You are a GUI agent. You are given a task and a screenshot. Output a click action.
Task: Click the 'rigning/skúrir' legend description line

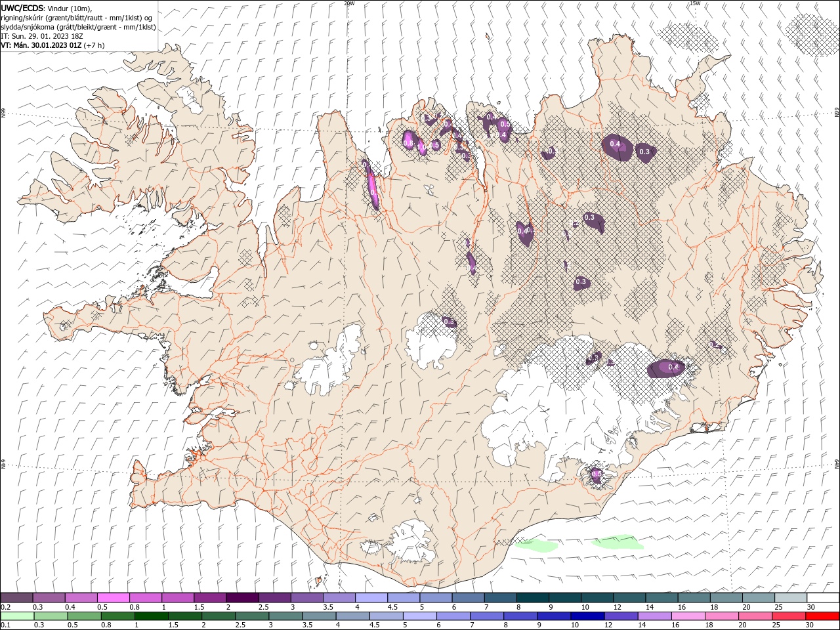[x=77, y=18]
